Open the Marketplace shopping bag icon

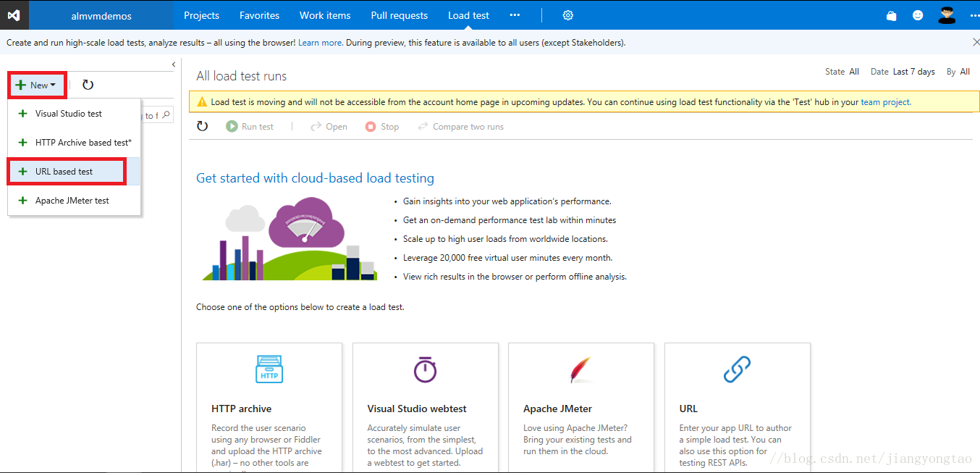click(x=892, y=15)
